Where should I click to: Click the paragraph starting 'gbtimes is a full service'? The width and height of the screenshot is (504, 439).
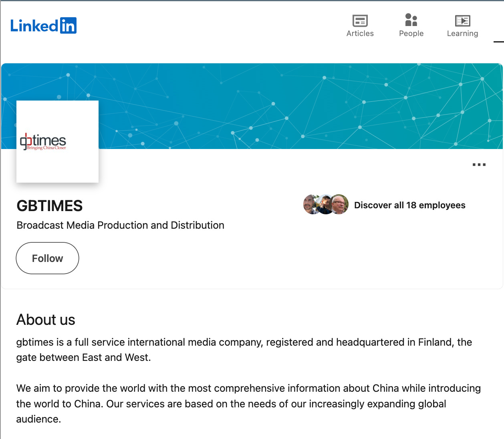click(x=244, y=350)
